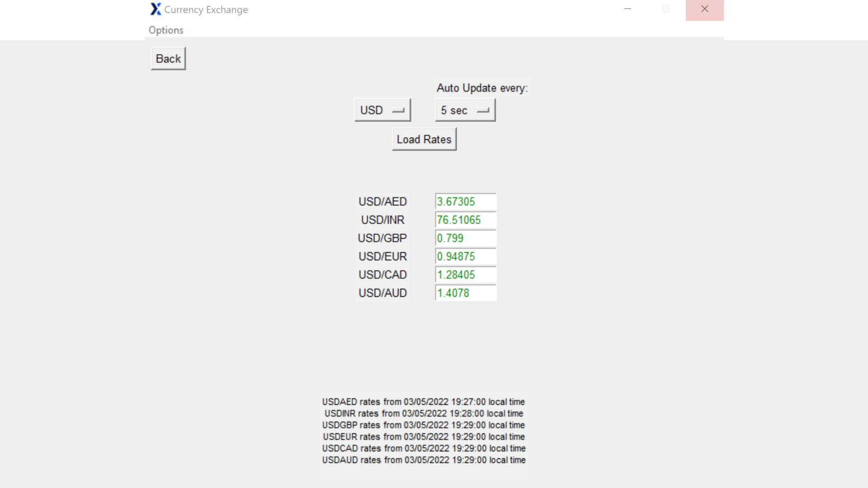Expand the 5 sec auto update dropdown

pyautogui.click(x=465, y=110)
